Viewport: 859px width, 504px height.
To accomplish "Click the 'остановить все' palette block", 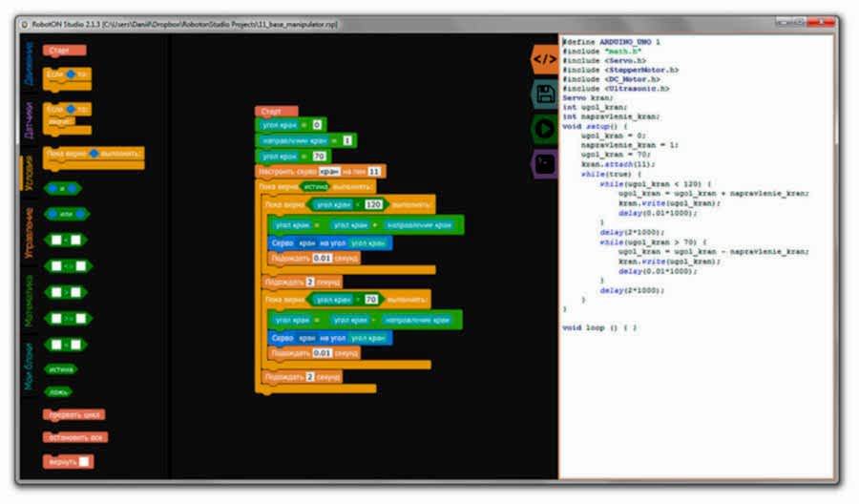I will (x=74, y=437).
